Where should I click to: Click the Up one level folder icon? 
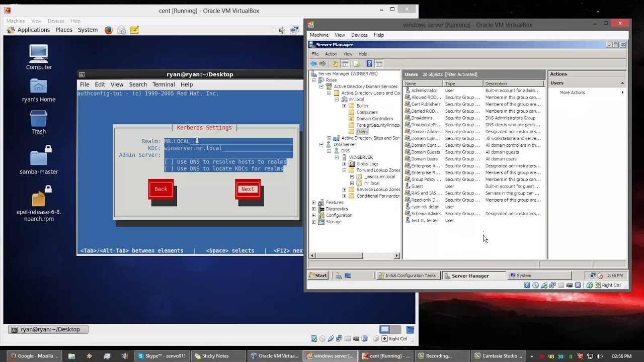click(x=335, y=64)
